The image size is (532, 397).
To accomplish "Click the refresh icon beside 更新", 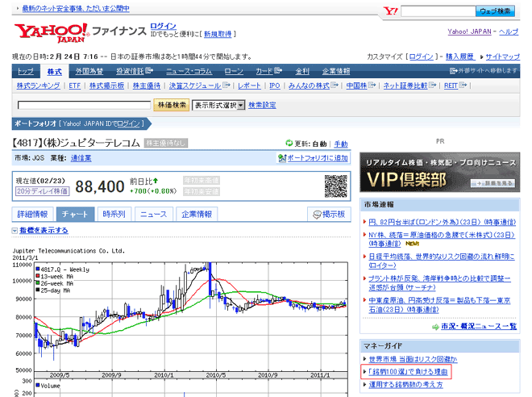I will tap(289, 144).
